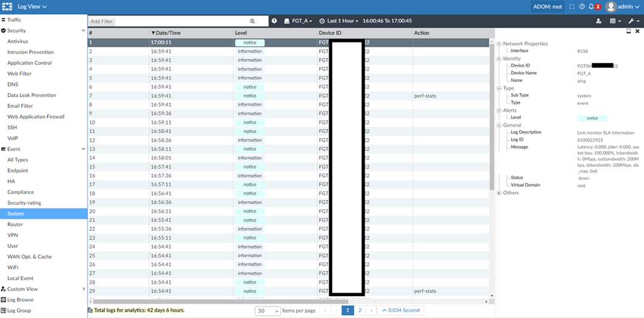The height and width of the screenshot is (318, 644).
Task: Select Web Filter in the sidebar
Action: coord(19,74)
